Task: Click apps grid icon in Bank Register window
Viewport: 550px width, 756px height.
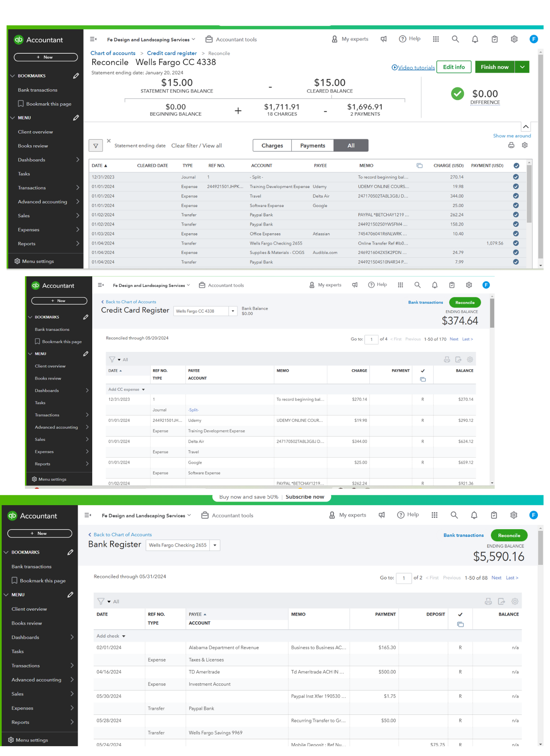Action: click(x=435, y=515)
